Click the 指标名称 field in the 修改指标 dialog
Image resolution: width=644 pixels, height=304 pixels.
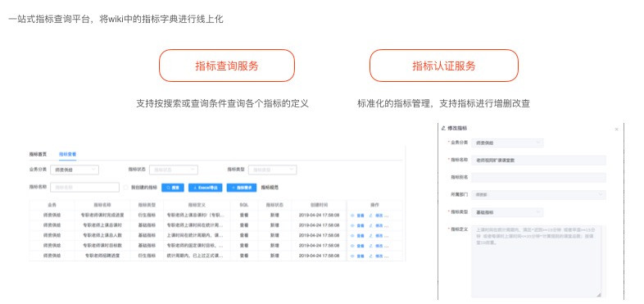pos(538,161)
